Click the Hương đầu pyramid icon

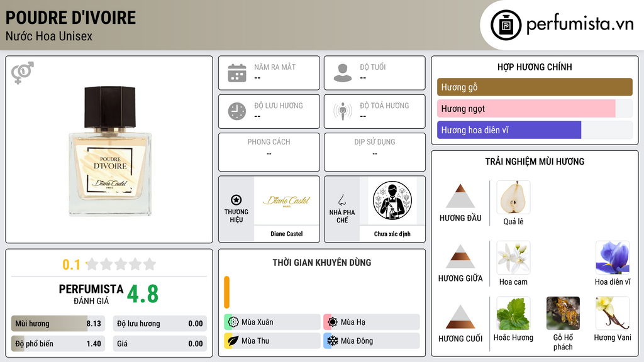click(460, 196)
